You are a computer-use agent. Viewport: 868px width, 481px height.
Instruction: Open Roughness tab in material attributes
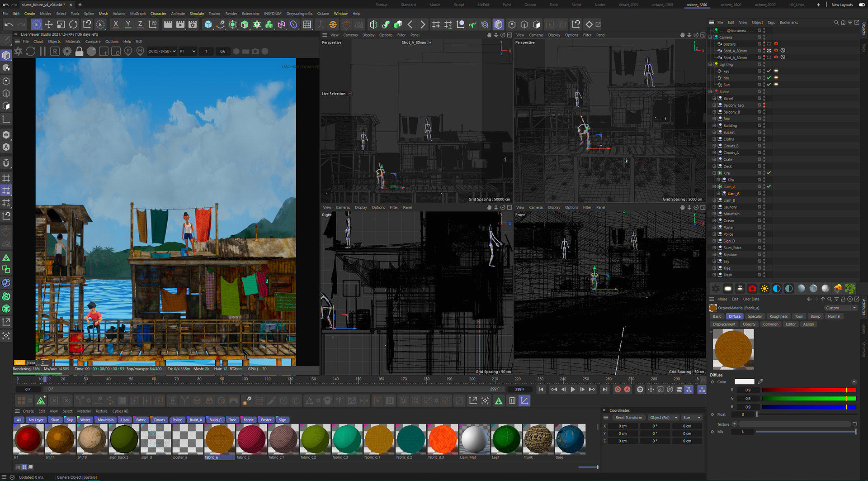click(x=778, y=316)
